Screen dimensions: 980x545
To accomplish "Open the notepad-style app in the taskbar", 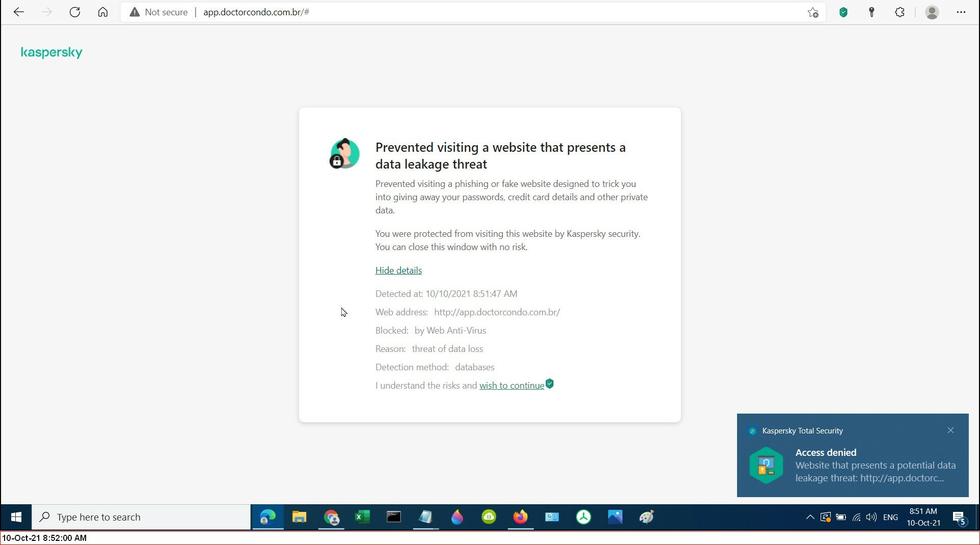I will click(425, 517).
